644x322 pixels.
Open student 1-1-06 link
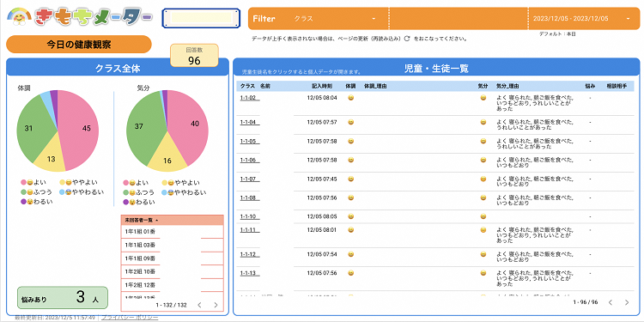(x=249, y=160)
